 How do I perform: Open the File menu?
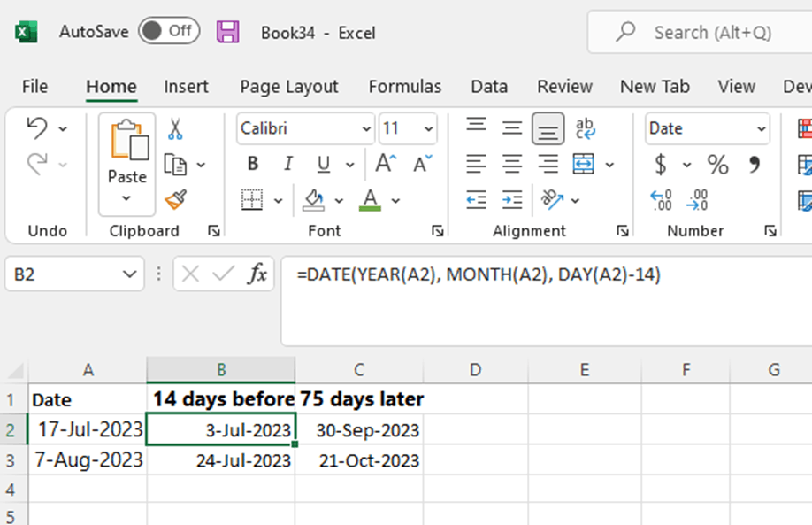(34, 87)
